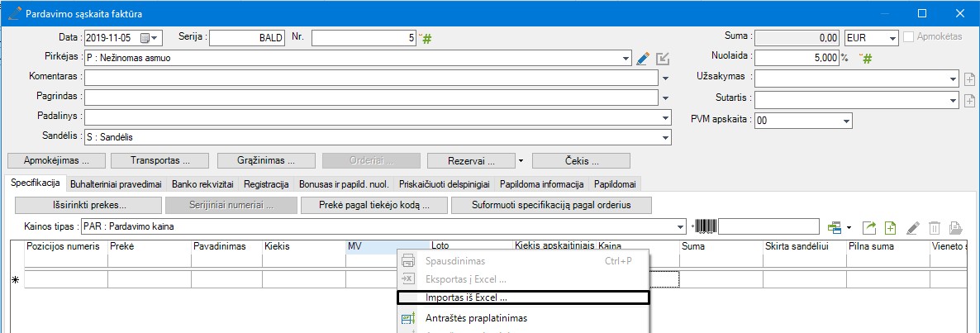Click the Pavadinimas column header
The width and height of the screenshot is (980, 333).
pyautogui.click(x=227, y=246)
